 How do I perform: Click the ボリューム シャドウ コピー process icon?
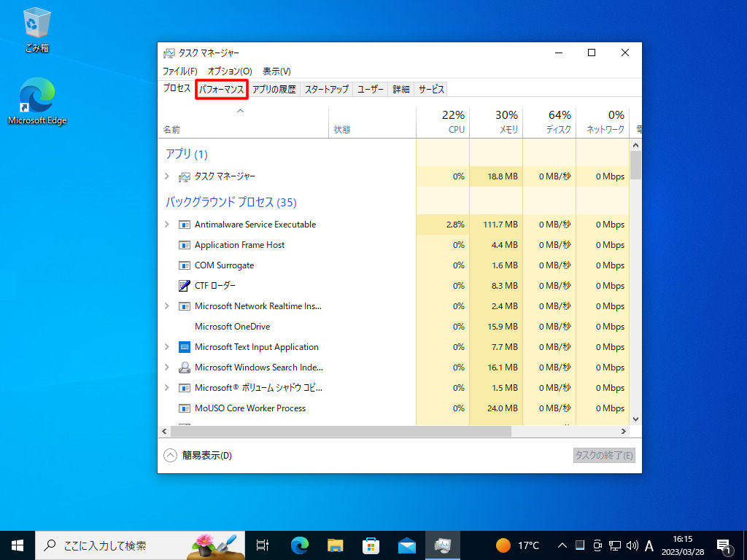pos(185,388)
